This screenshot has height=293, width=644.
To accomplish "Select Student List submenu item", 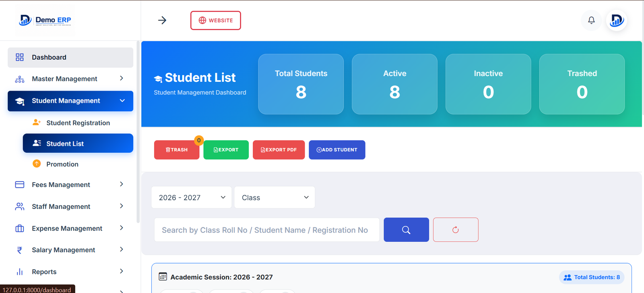I will pyautogui.click(x=78, y=143).
